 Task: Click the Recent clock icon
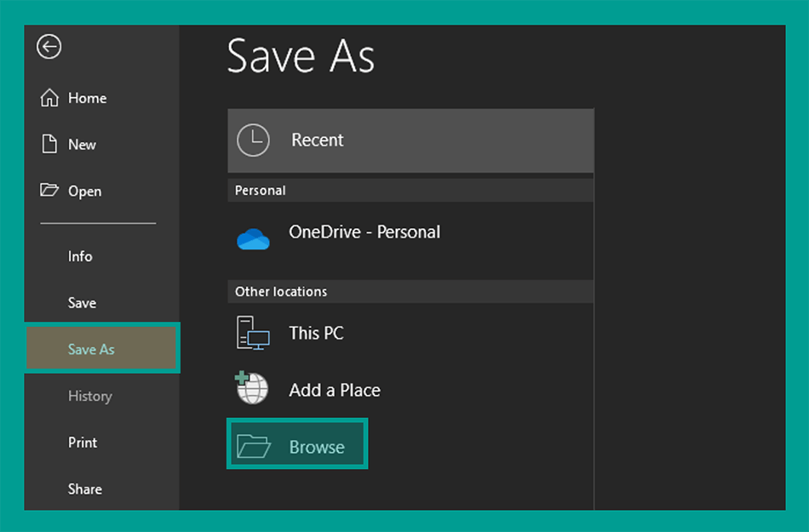click(253, 140)
